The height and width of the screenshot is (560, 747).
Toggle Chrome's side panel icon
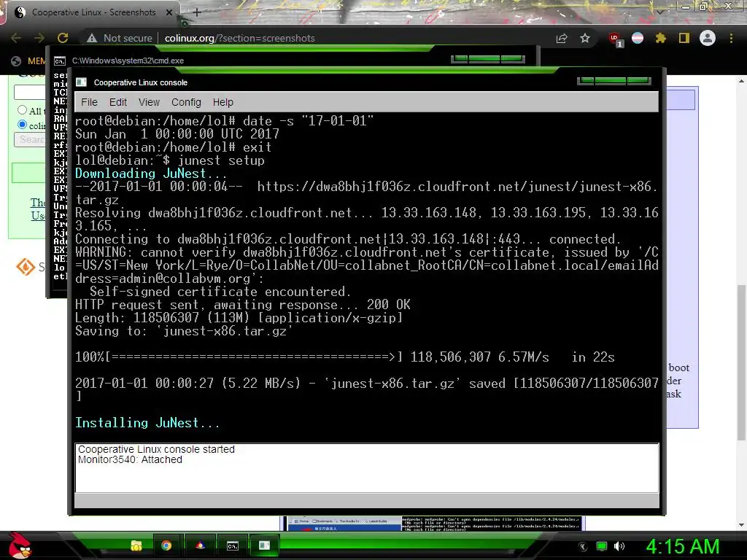[x=684, y=38]
